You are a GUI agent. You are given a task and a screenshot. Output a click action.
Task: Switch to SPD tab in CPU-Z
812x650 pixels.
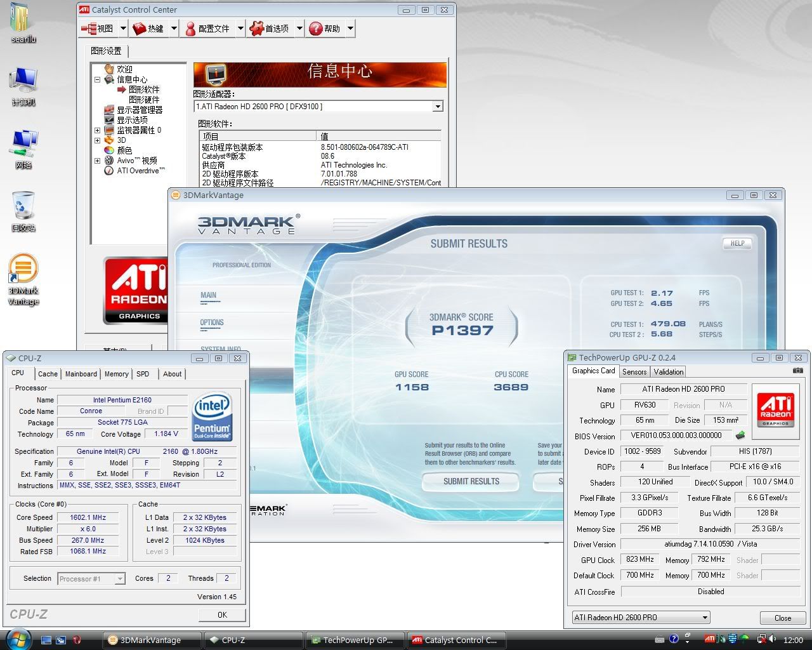point(143,375)
